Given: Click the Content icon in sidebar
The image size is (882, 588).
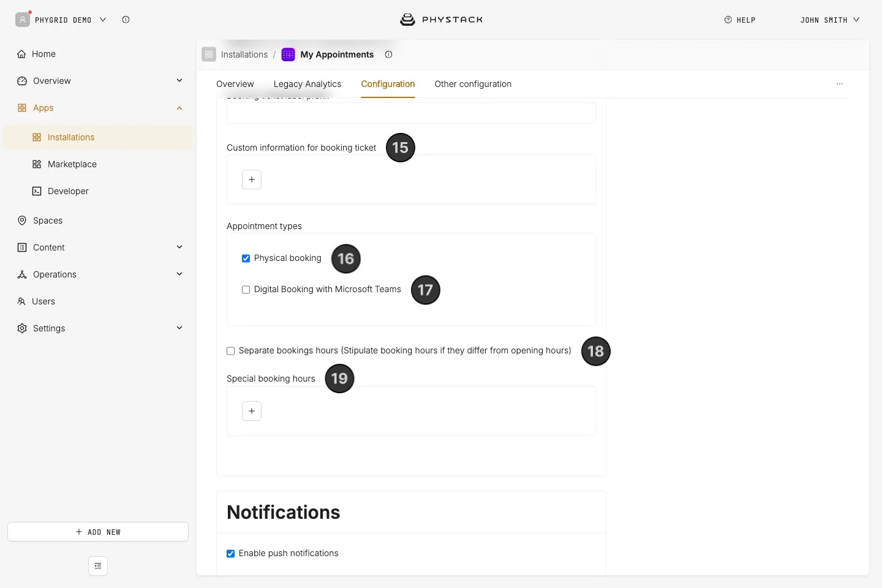Looking at the screenshot, I should coord(22,247).
